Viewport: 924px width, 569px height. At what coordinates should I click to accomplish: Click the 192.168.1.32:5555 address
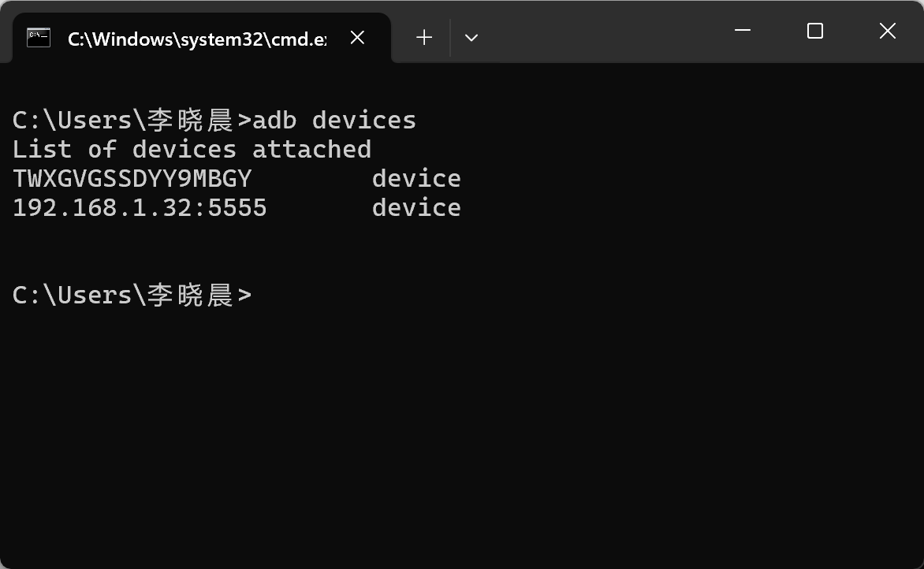pyautogui.click(x=140, y=208)
